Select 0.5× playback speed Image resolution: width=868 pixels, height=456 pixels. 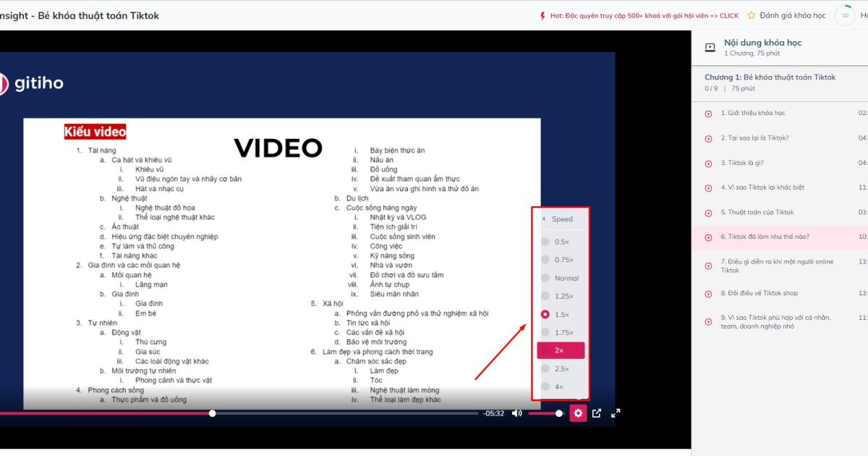coord(561,242)
